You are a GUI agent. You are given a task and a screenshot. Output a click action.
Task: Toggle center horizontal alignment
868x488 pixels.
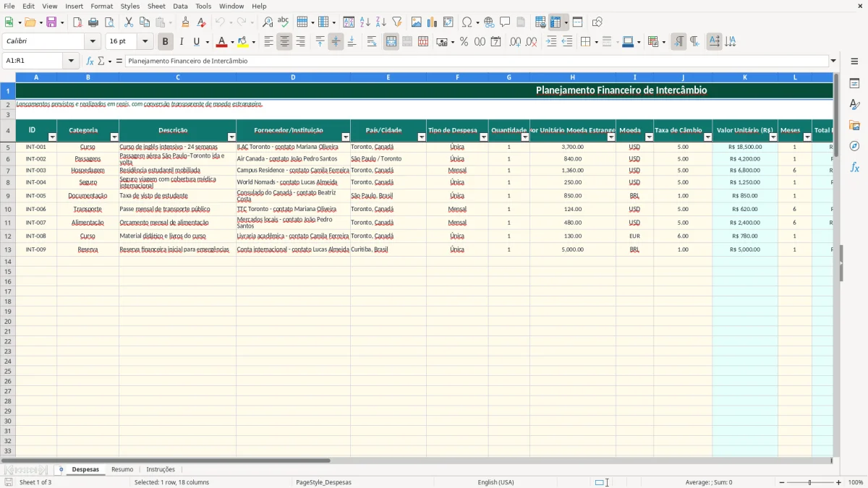coord(284,42)
